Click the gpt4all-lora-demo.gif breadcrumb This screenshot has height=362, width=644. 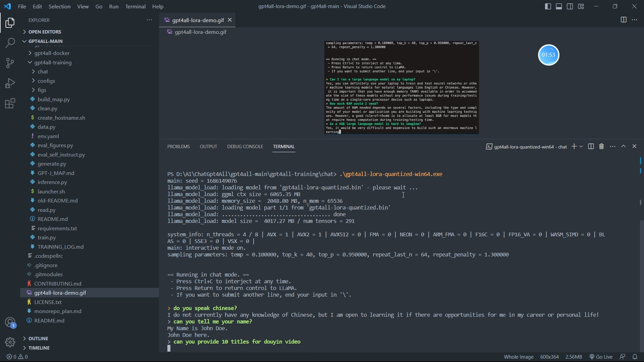tap(197, 32)
